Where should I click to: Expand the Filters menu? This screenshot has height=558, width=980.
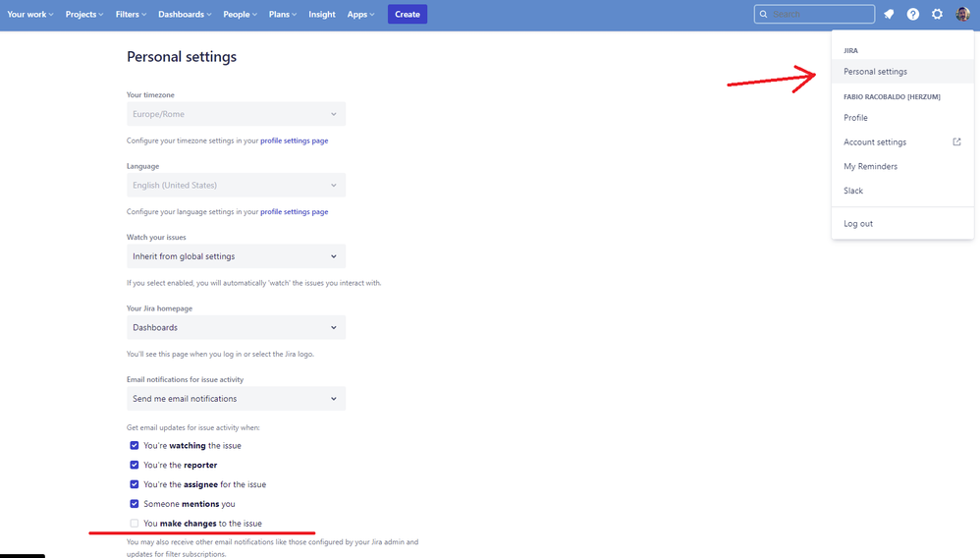(x=131, y=14)
